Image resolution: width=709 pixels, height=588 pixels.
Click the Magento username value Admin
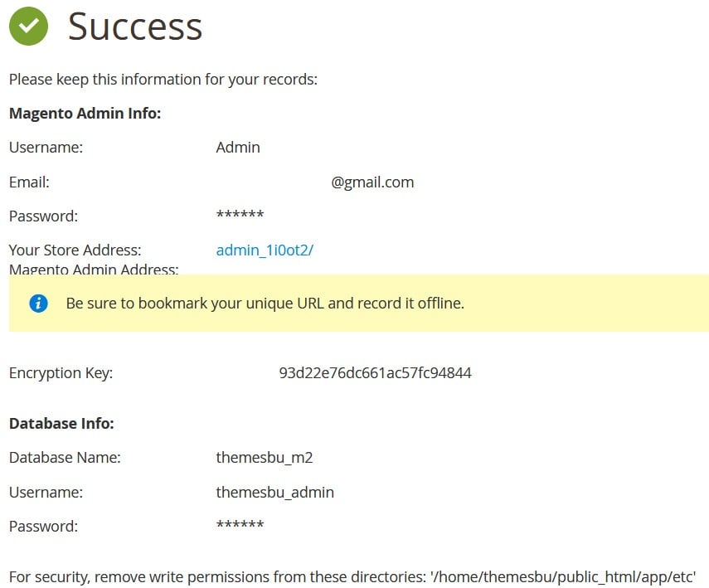coord(238,148)
